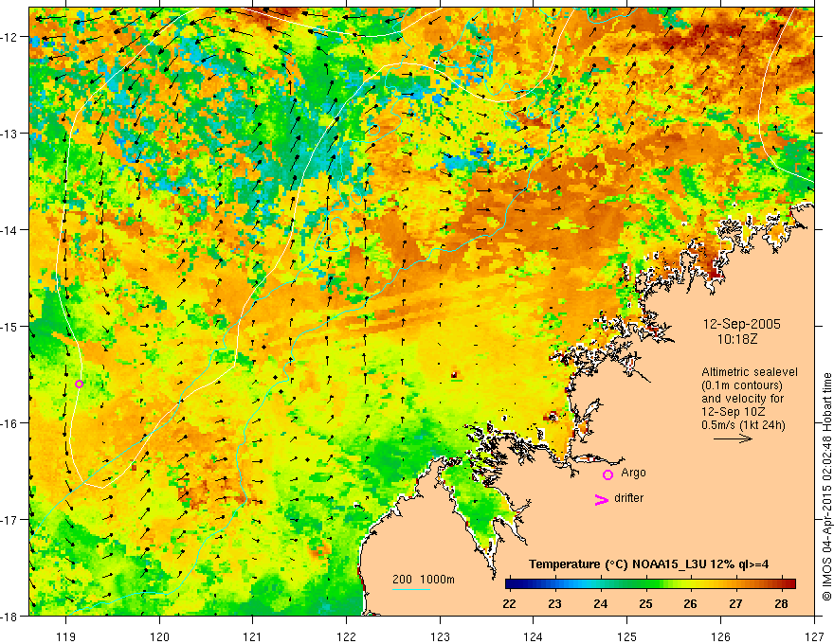Click the latitude axis label "-15"
Viewport: 834px width, 644px height.
[10, 326]
